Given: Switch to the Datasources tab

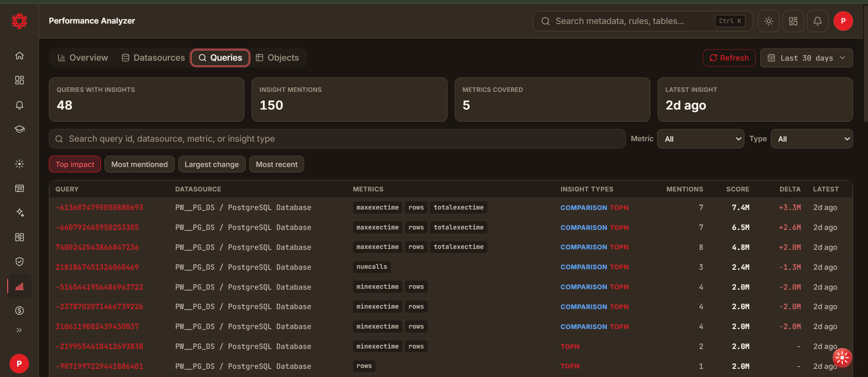Looking at the screenshot, I should click(x=153, y=57).
